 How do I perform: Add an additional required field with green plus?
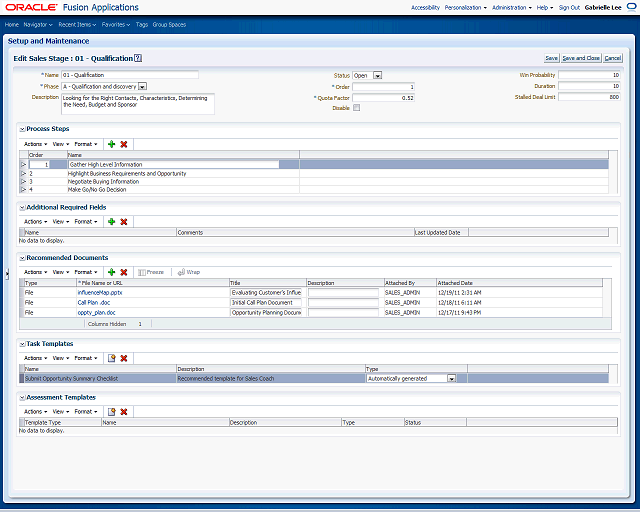click(x=111, y=222)
